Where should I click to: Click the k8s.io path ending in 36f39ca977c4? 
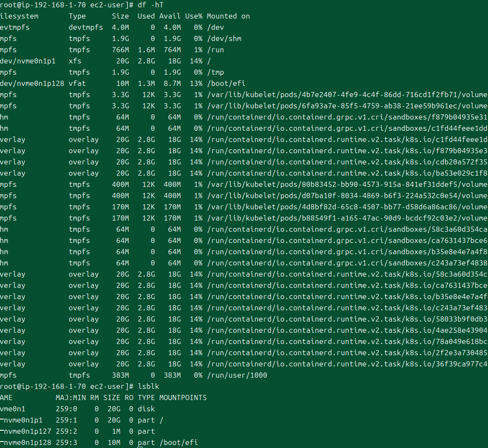coord(347,364)
